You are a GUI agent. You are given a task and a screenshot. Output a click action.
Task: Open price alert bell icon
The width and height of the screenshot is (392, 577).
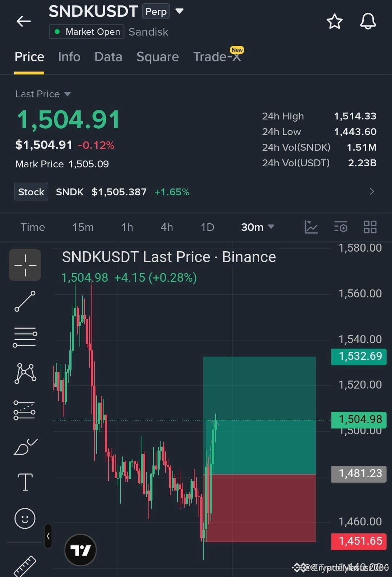(368, 21)
